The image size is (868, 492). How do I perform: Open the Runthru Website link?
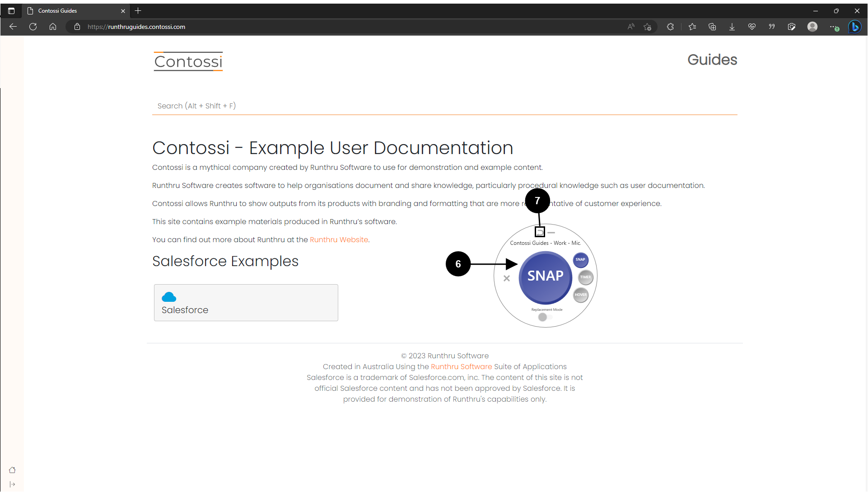[339, 240]
